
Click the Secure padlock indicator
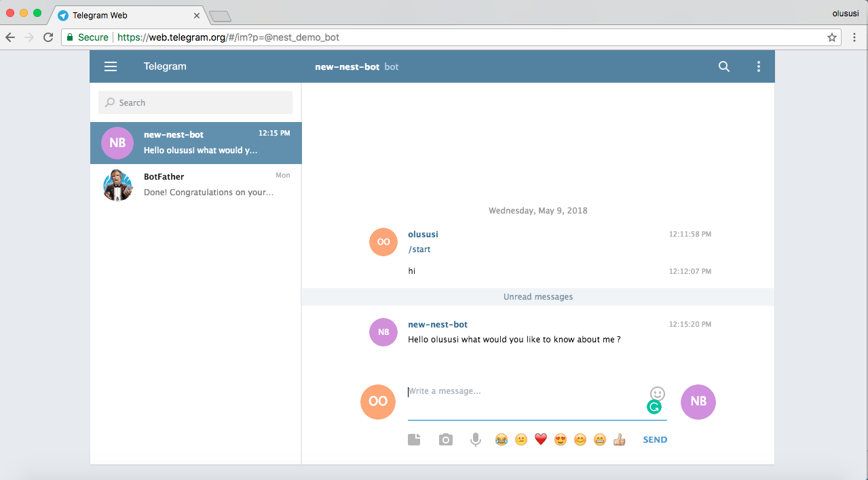[x=87, y=37]
